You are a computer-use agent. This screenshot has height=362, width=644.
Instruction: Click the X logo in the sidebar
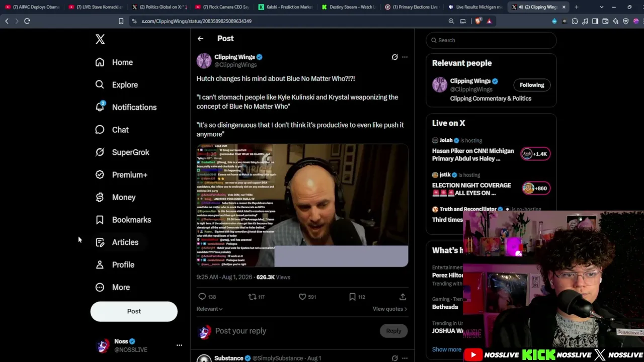(100, 39)
